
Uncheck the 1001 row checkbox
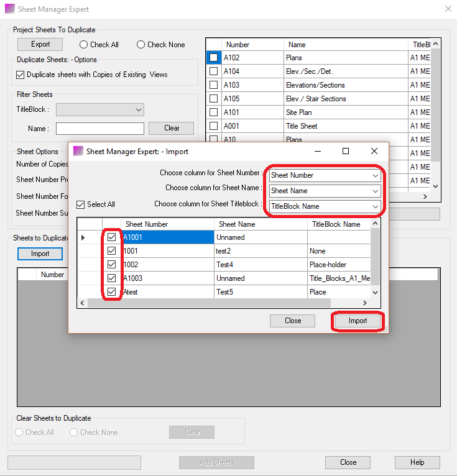(112, 251)
